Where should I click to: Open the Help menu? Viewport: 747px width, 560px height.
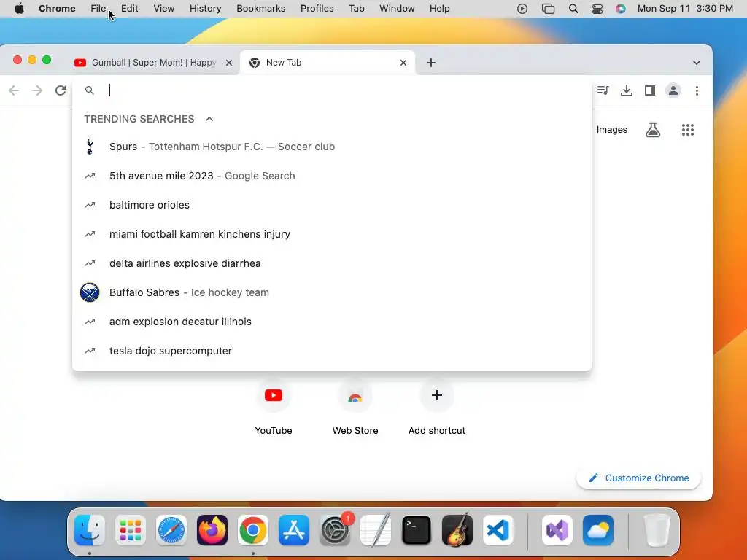[439, 9]
